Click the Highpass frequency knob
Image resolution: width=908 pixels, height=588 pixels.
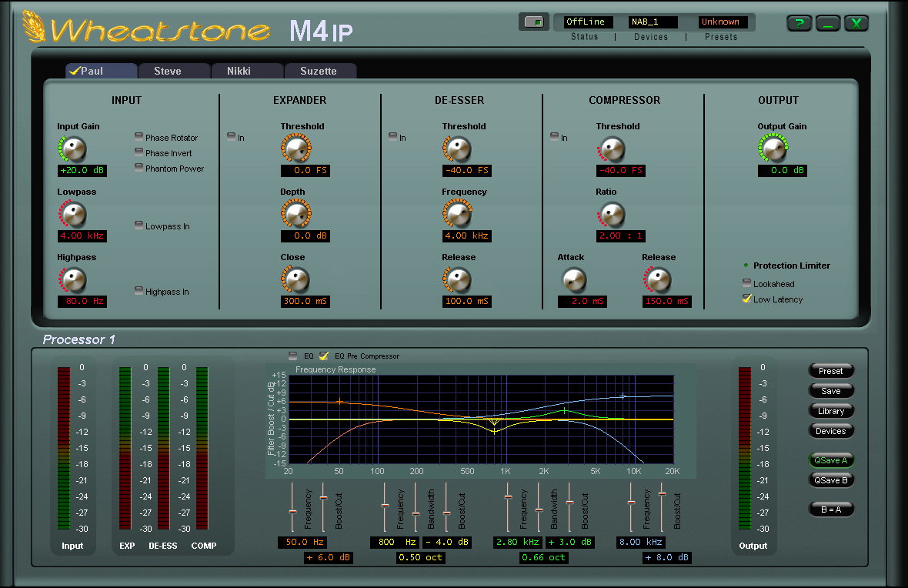coord(73,280)
